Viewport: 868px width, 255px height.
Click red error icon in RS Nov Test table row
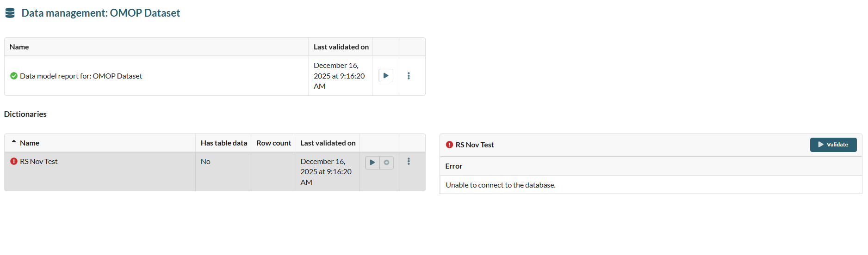click(x=14, y=162)
